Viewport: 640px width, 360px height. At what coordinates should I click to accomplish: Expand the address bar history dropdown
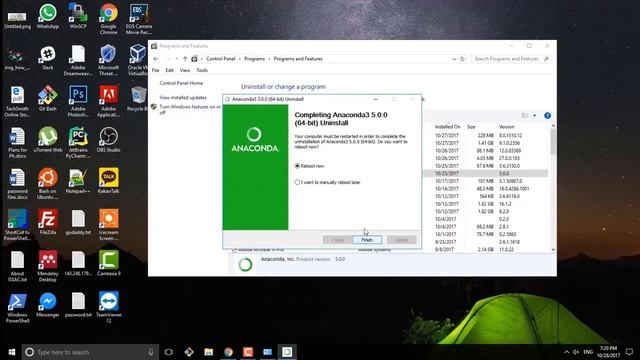(454, 59)
